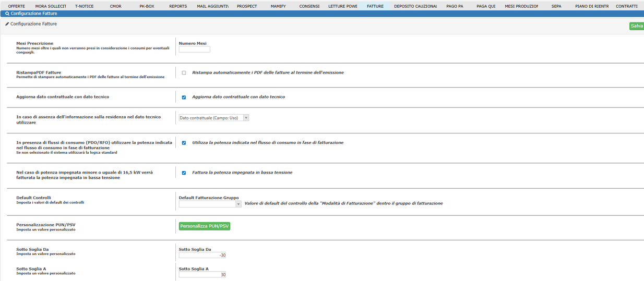Click the Configurazione Fatture blue header title

[x=35, y=14]
